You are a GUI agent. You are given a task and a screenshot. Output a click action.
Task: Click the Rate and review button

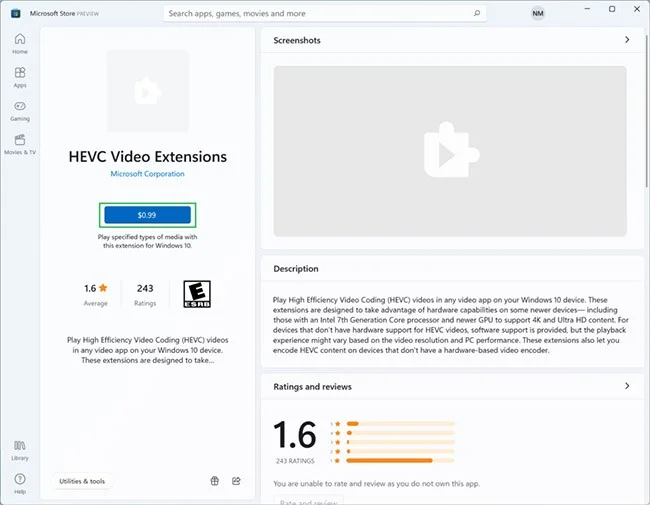pos(308,500)
